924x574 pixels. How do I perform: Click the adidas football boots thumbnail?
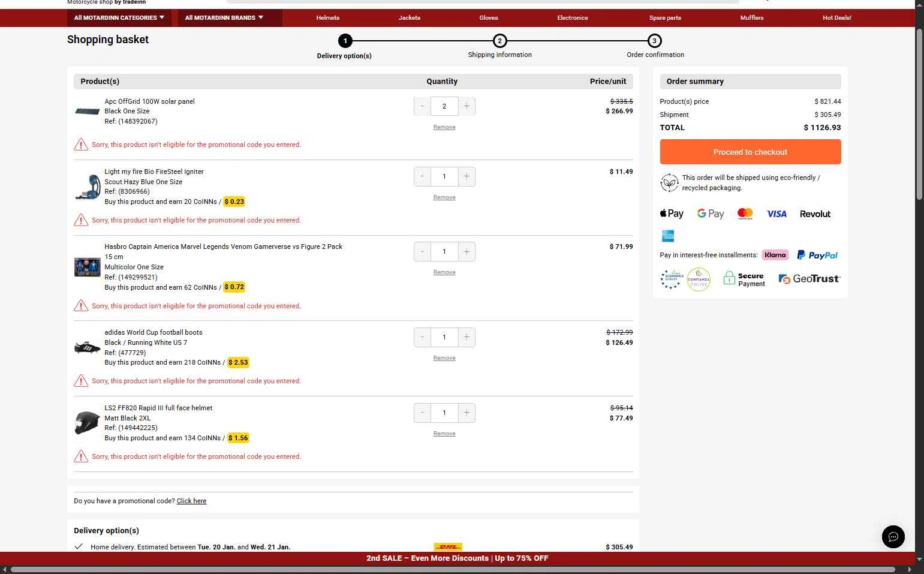point(88,347)
